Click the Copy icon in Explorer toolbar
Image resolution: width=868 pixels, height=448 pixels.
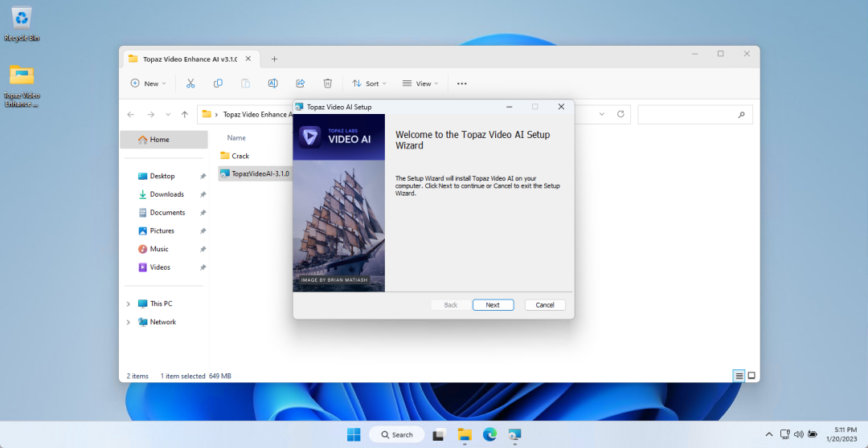[218, 83]
